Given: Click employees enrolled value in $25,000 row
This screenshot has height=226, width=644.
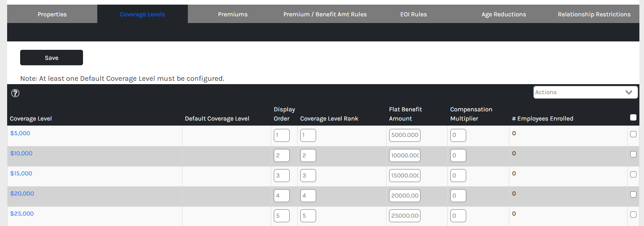Looking at the screenshot, I should pos(514,214).
